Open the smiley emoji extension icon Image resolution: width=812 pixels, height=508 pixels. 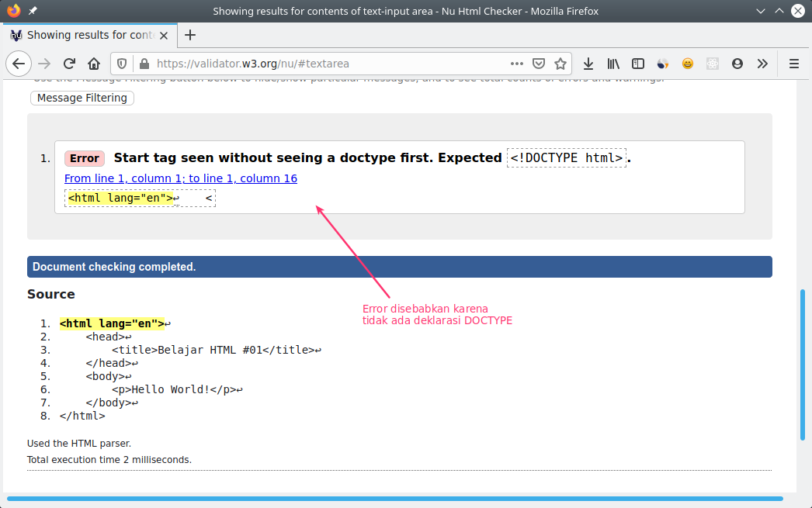[x=688, y=64]
